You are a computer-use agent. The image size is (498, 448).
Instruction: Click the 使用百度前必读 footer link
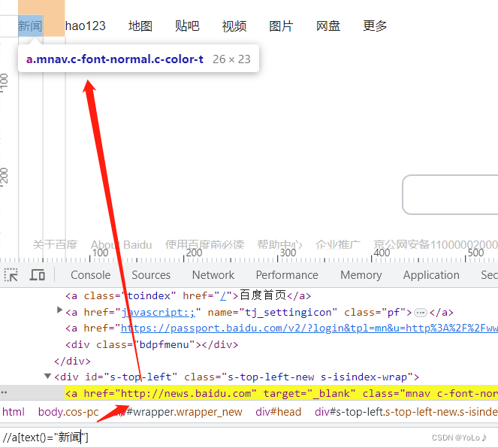click(x=204, y=244)
